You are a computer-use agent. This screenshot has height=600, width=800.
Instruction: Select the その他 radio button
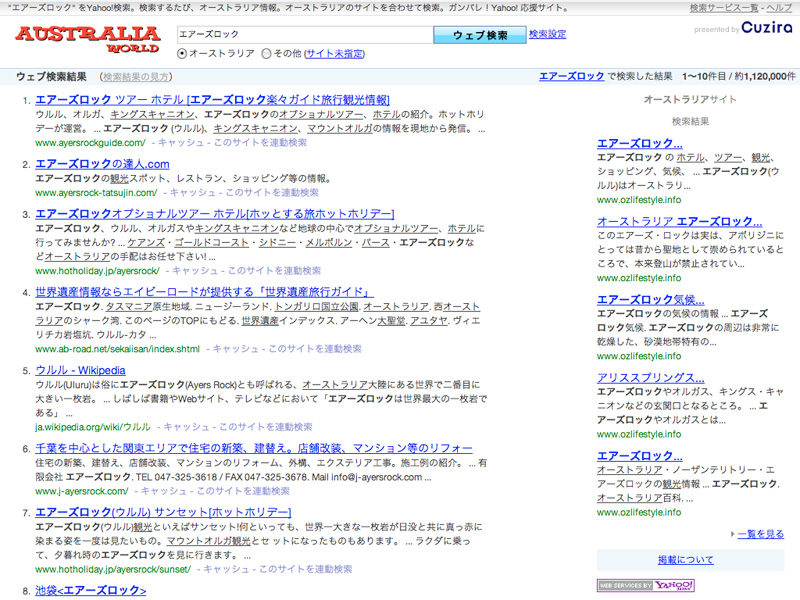point(266,54)
